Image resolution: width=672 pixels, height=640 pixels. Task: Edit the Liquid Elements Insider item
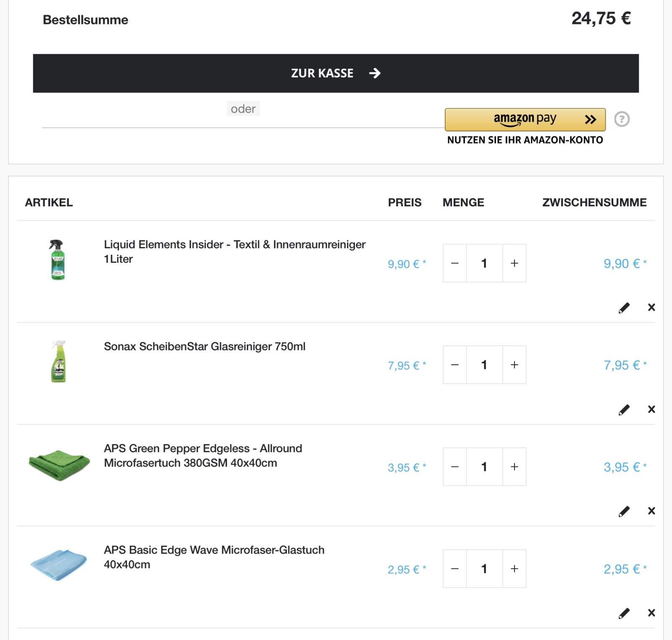point(624,308)
